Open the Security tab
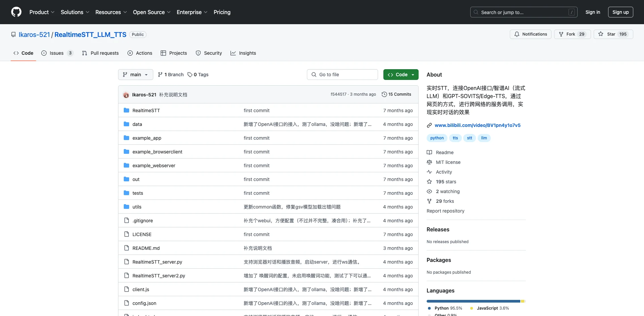644x316 pixels. (x=209, y=53)
